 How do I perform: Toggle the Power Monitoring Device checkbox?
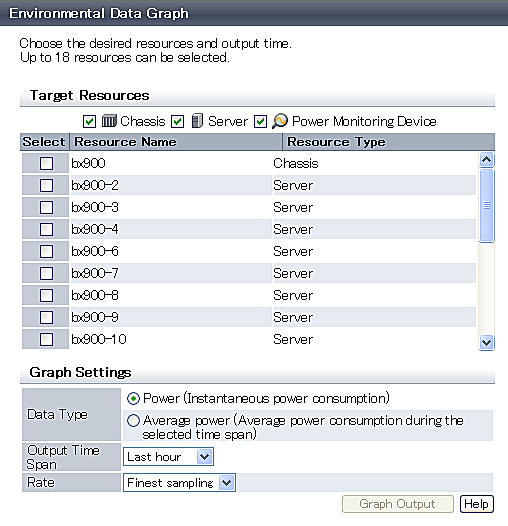pyautogui.click(x=260, y=121)
